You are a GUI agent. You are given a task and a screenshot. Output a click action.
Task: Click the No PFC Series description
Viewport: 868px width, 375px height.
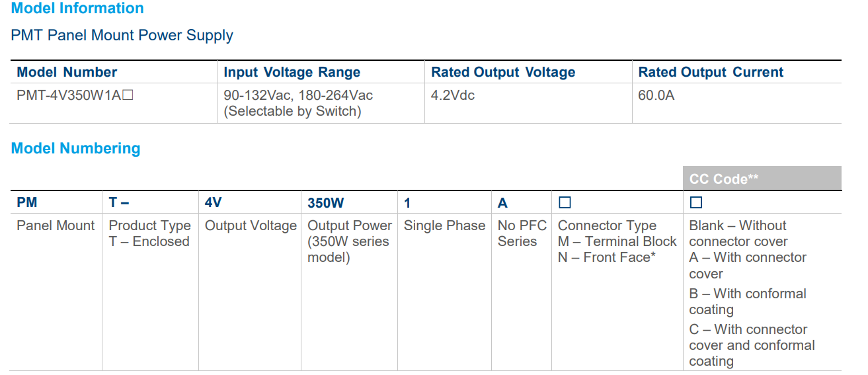tap(522, 233)
